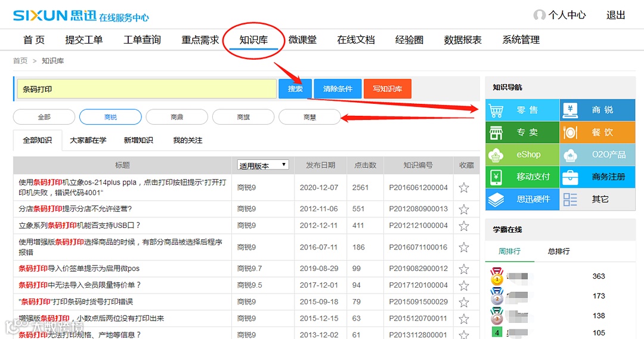
Task: Open article 条码打印中无法导入会员限量特价单
Action: click(80, 285)
